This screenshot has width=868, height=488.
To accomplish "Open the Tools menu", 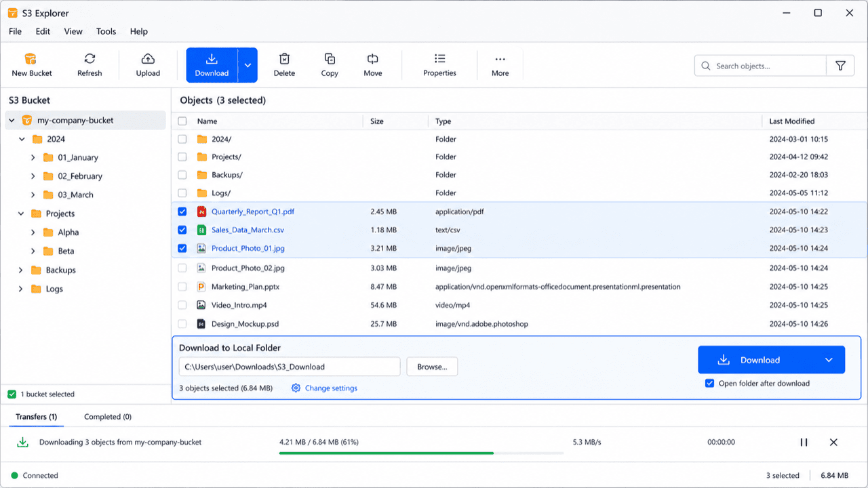I will 106,31.
